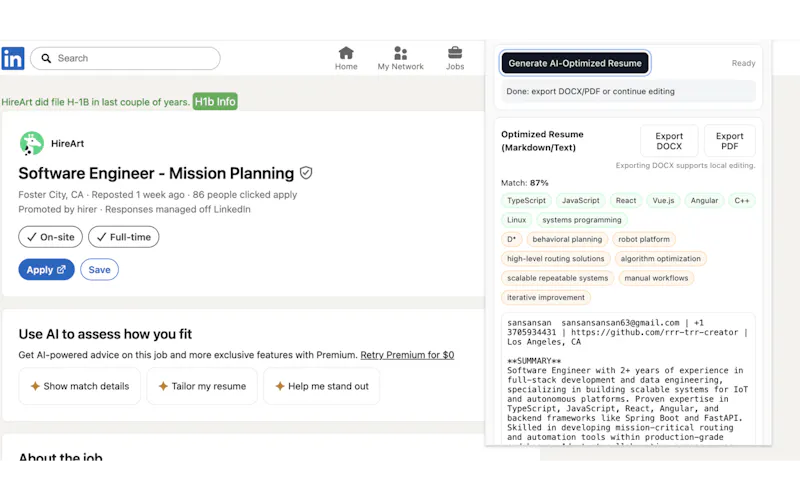Open the My Network nav icon
This screenshot has height=500, width=800.
[401, 53]
